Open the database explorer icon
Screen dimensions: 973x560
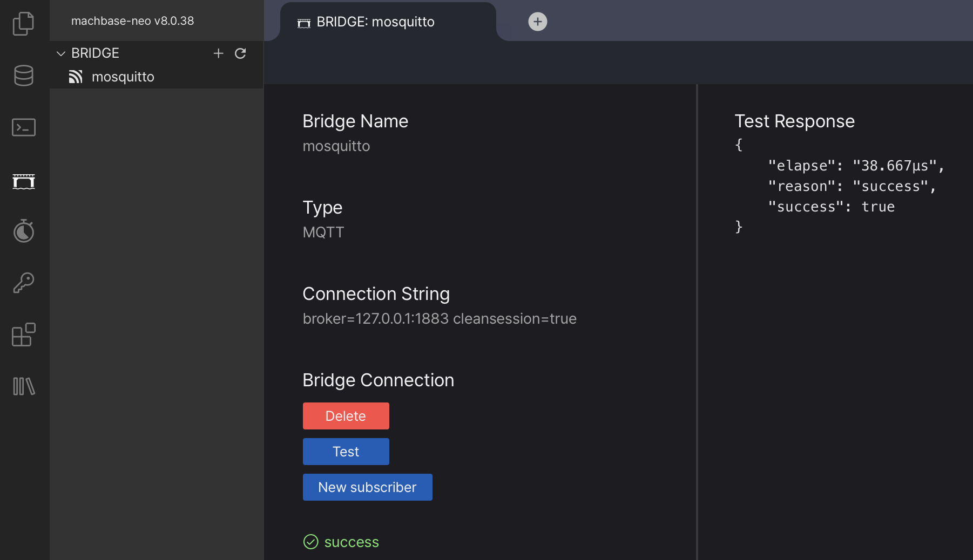click(23, 76)
